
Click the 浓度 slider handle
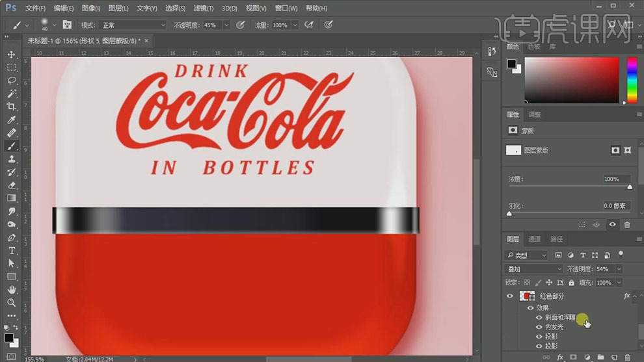point(629,187)
